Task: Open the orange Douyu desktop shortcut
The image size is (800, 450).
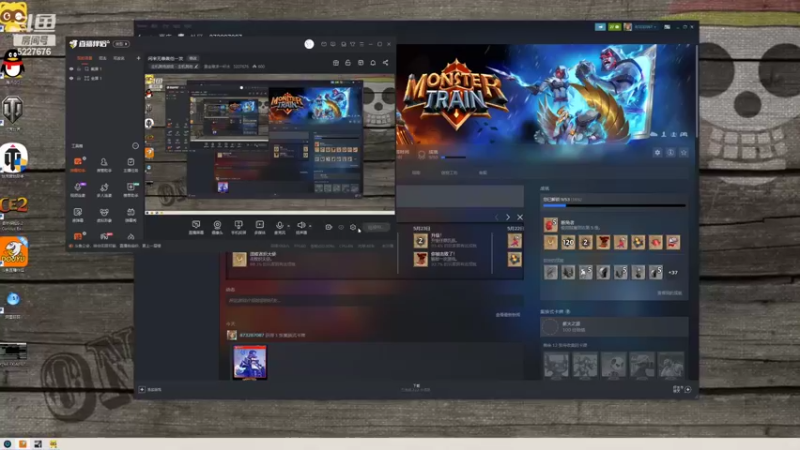Action: (x=14, y=252)
